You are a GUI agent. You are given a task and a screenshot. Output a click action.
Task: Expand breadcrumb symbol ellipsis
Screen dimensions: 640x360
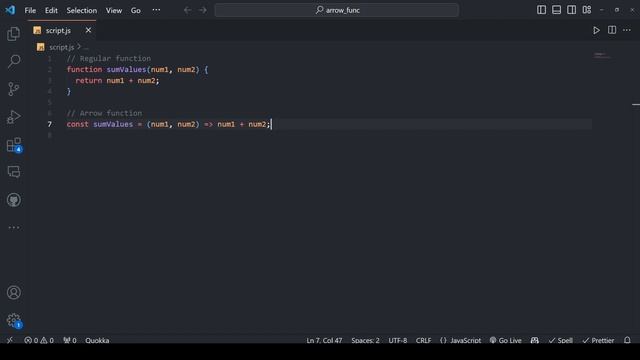(86, 48)
